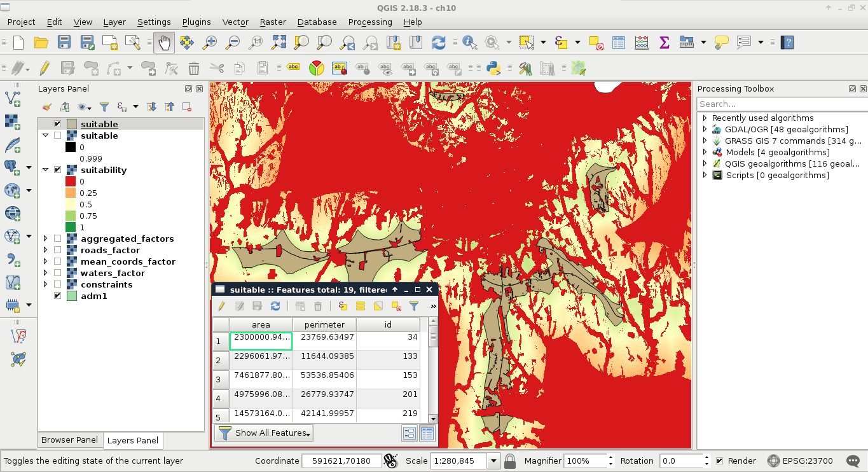The height and width of the screenshot is (472, 868).
Task: Open the Field Calculator abacus icon
Action: click(x=641, y=43)
